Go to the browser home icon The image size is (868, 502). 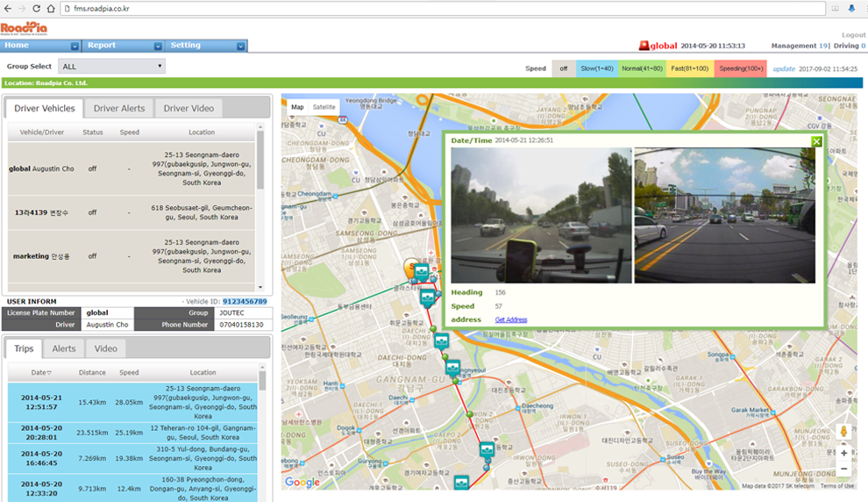coord(50,8)
